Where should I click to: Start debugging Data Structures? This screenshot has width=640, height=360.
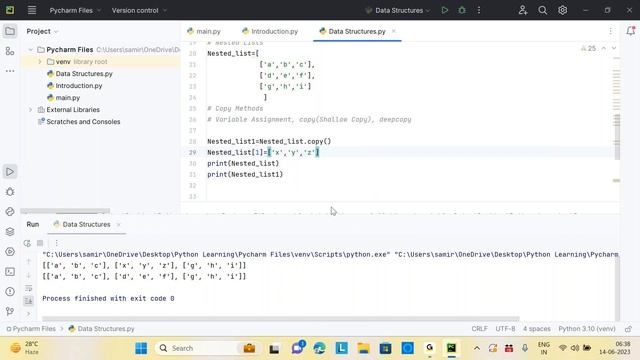(462, 10)
